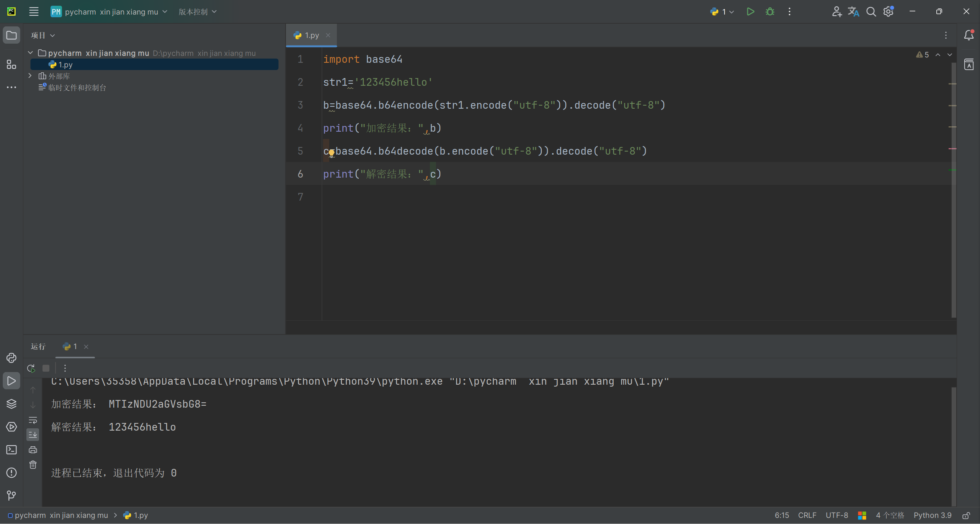This screenshot has height=524, width=980.
Task: Open Problems tool window
Action: coord(11,473)
